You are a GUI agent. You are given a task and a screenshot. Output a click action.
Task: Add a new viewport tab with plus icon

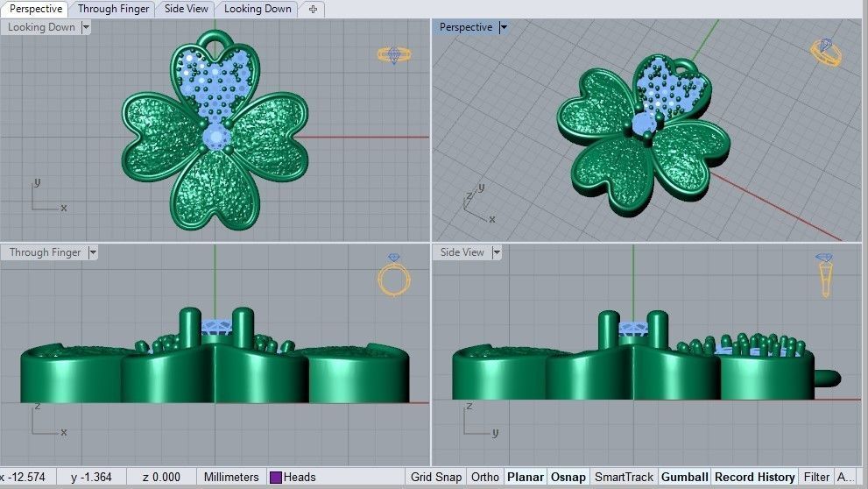point(313,10)
